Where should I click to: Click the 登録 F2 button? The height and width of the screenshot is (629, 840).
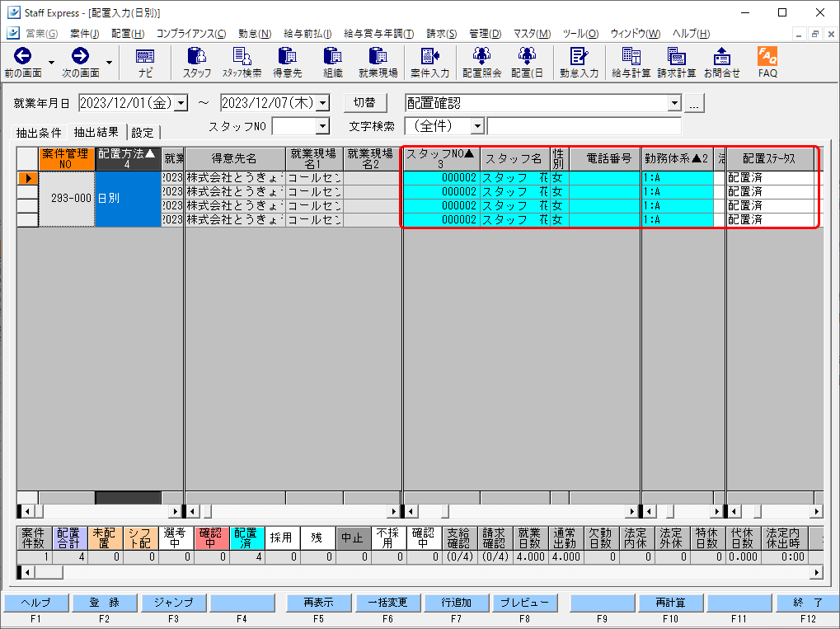(x=105, y=603)
